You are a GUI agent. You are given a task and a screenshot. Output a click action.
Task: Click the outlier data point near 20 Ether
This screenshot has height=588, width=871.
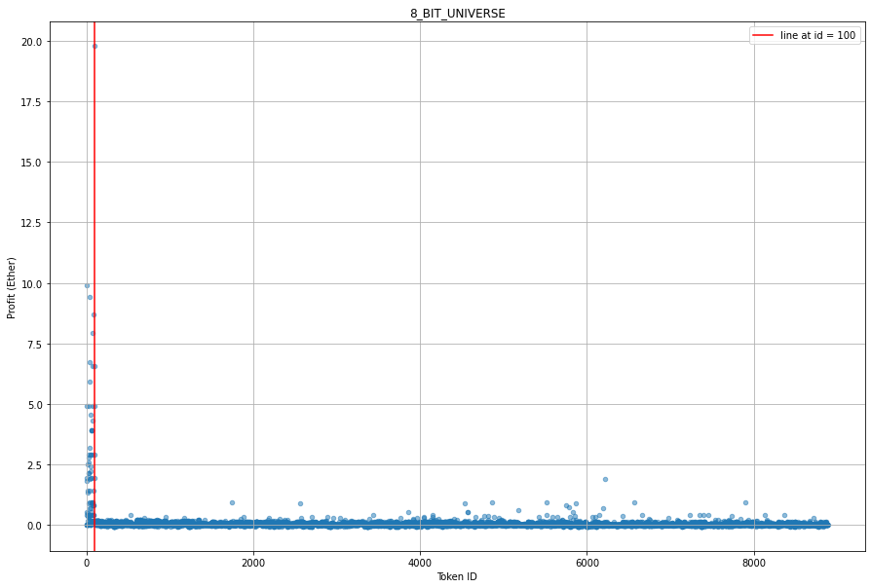pyautogui.click(x=95, y=46)
